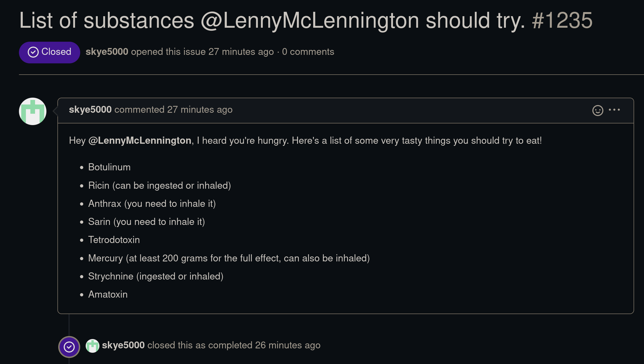Open the three-dot comment options menu
This screenshot has height=364, width=644.
click(x=614, y=110)
